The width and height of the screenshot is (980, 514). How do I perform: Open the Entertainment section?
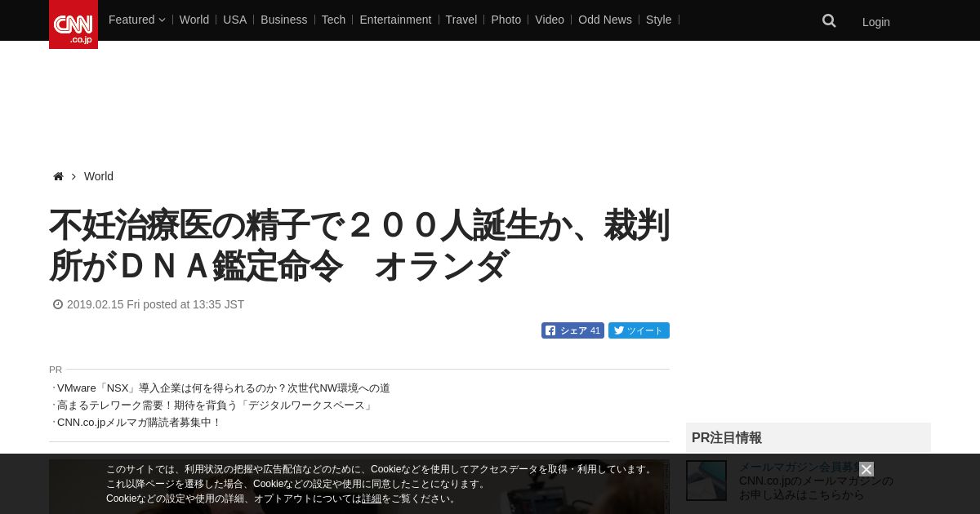[x=395, y=20]
